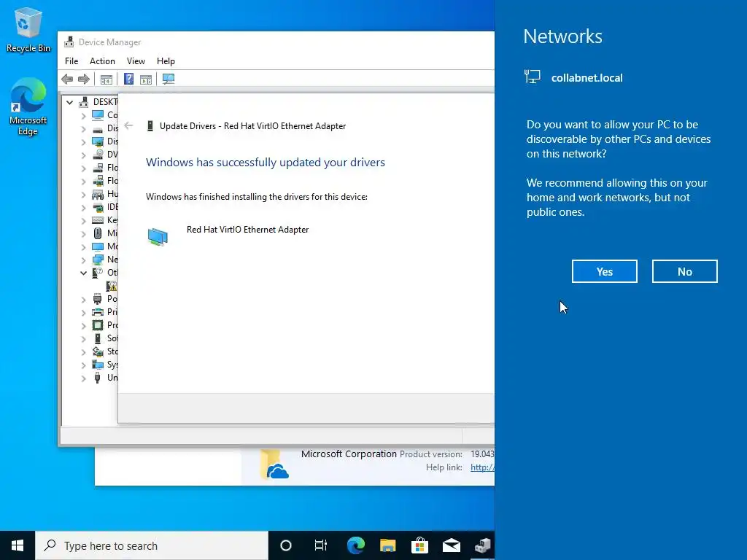Expand the 'Pri' print queues chevron
This screenshot has height=560, width=747.
(83, 312)
